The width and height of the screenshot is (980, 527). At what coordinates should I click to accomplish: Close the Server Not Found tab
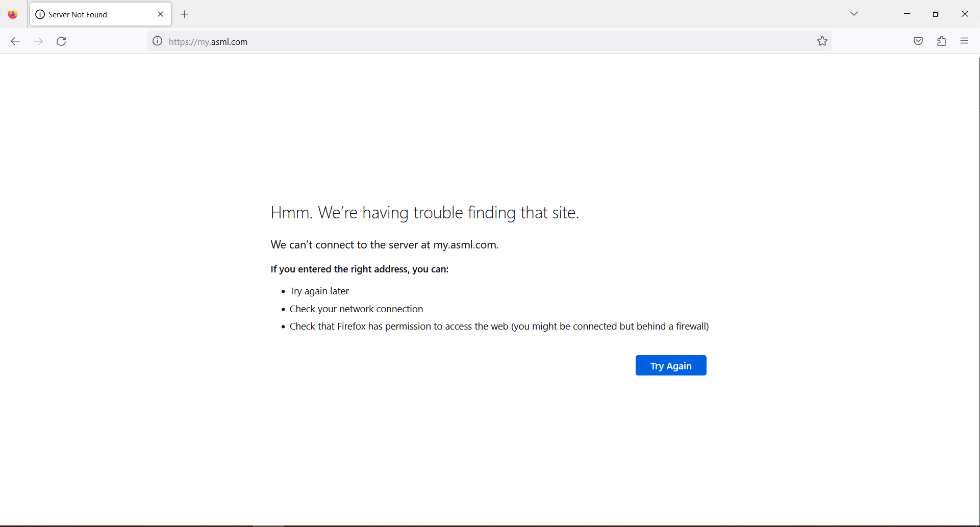(x=160, y=14)
